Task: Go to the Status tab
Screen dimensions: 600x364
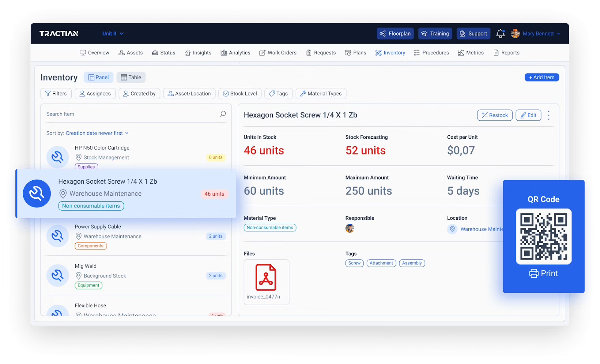Action: click(163, 53)
